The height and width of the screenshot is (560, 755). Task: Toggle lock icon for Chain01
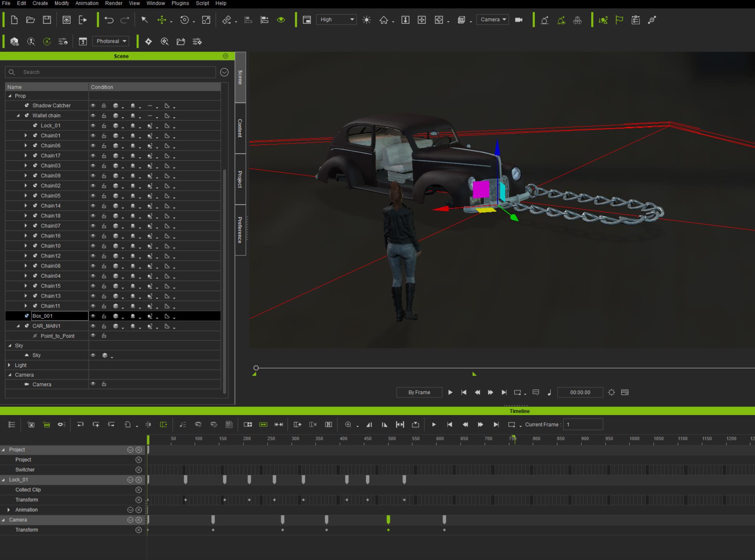click(x=104, y=135)
